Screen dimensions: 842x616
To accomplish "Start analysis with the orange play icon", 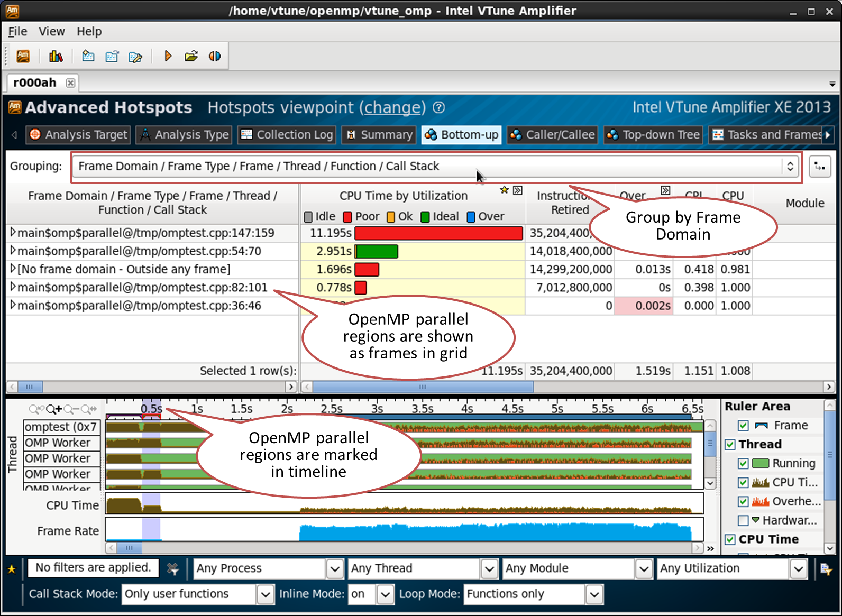I will click(x=168, y=56).
